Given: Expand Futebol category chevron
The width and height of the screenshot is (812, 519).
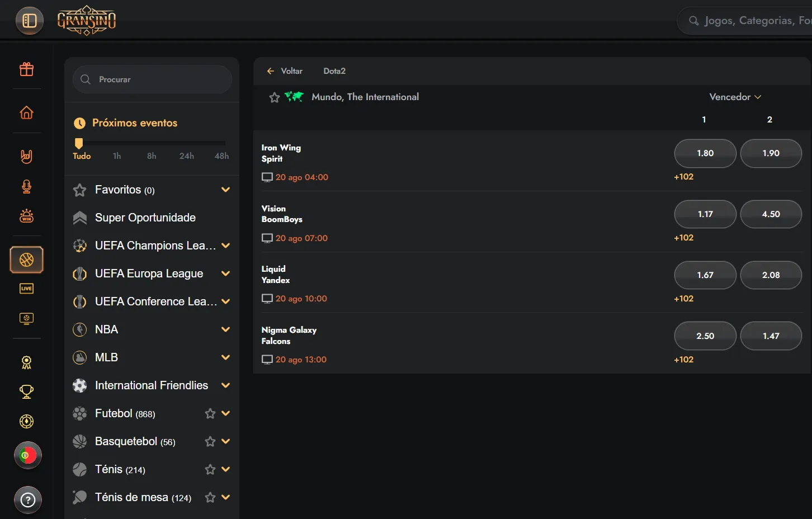Looking at the screenshot, I should click(226, 413).
